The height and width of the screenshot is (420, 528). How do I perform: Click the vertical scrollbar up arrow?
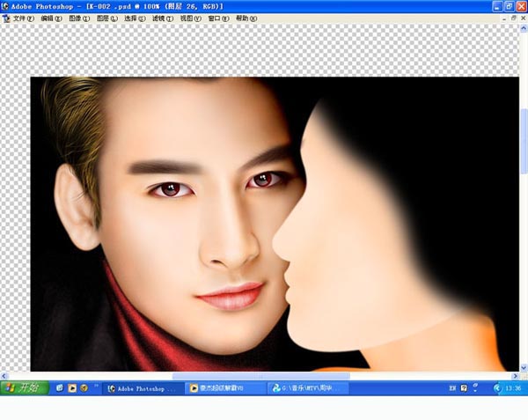[524, 29]
